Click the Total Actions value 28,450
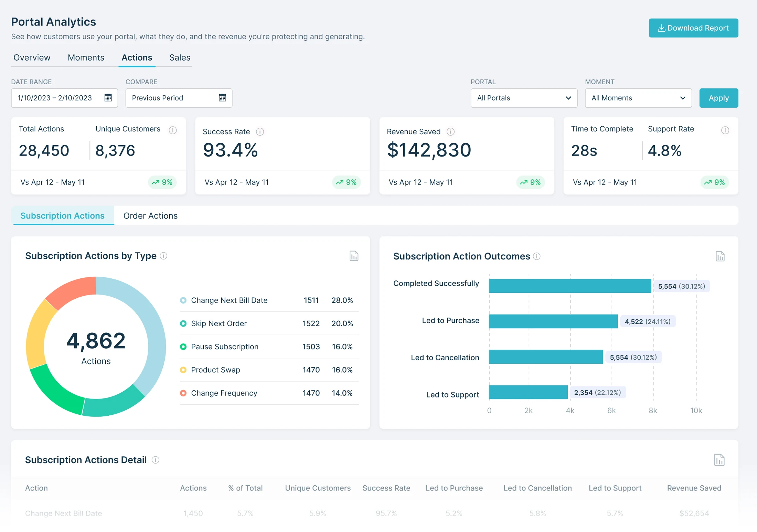The height and width of the screenshot is (532, 757). [44, 150]
